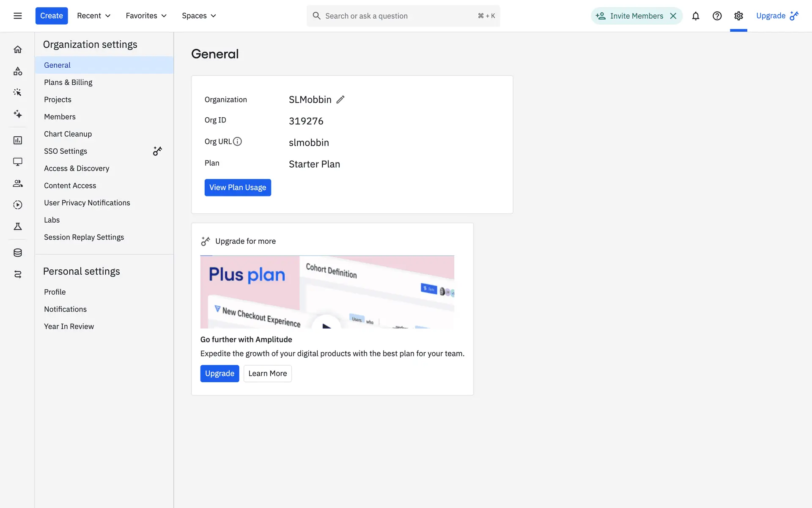812x508 pixels.
Task: Click the Learn More button
Action: coord(267,373)
